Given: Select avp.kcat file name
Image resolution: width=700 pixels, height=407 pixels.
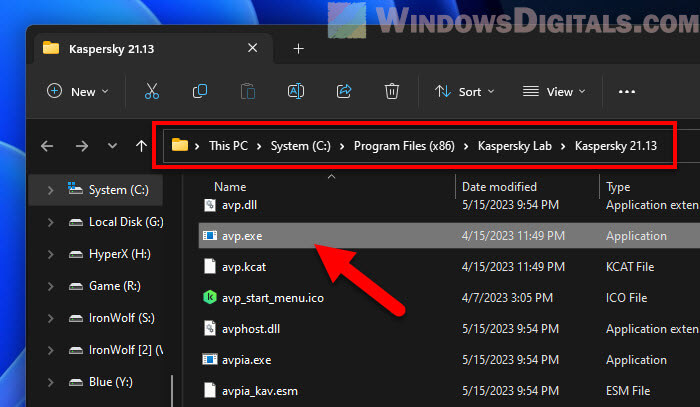Looking at the screenshot, I should 244,267.
